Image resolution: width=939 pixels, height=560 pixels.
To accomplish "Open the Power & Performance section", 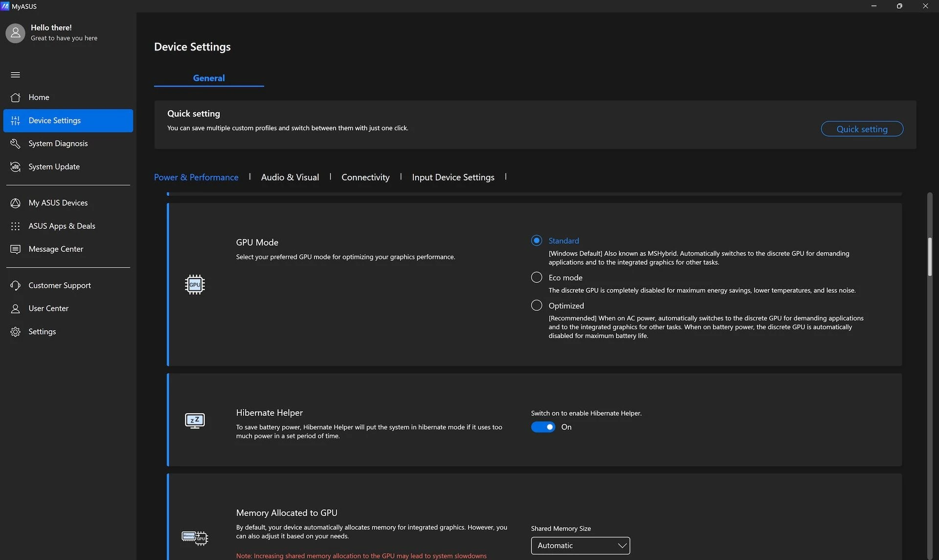I will click(x=196, y=177).
